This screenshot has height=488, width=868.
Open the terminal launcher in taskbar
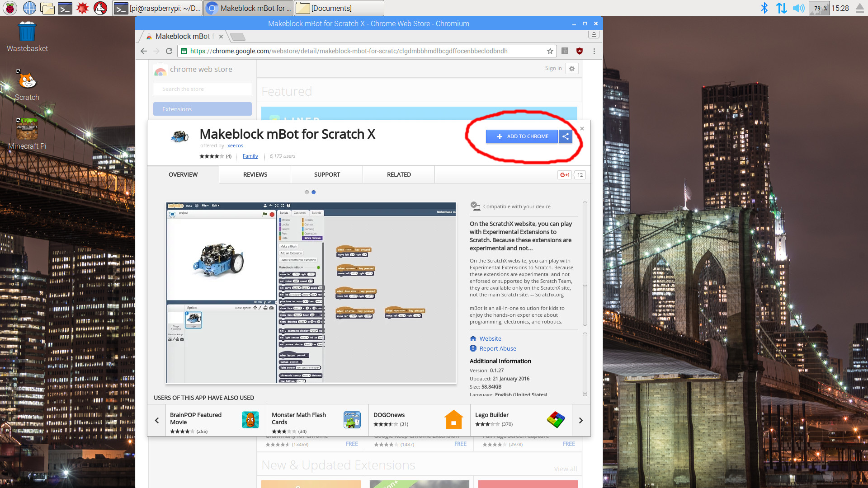click(65, 8)
